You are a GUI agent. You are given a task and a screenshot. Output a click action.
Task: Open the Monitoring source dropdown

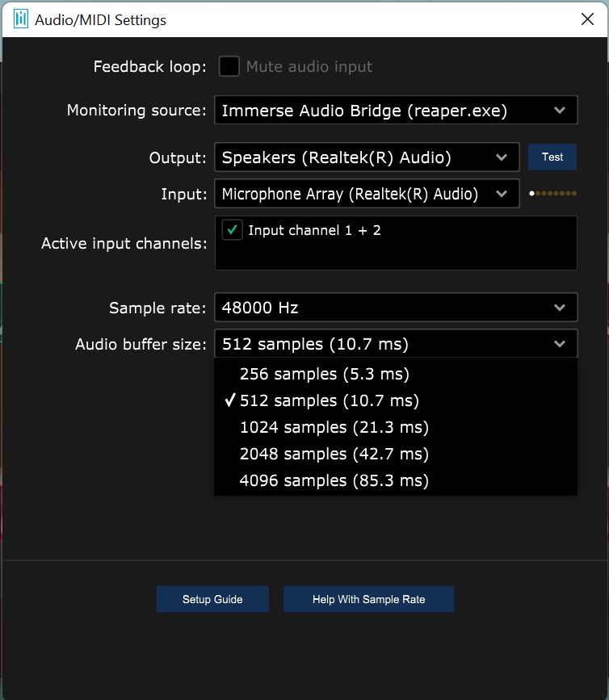(x=396, y=111)
